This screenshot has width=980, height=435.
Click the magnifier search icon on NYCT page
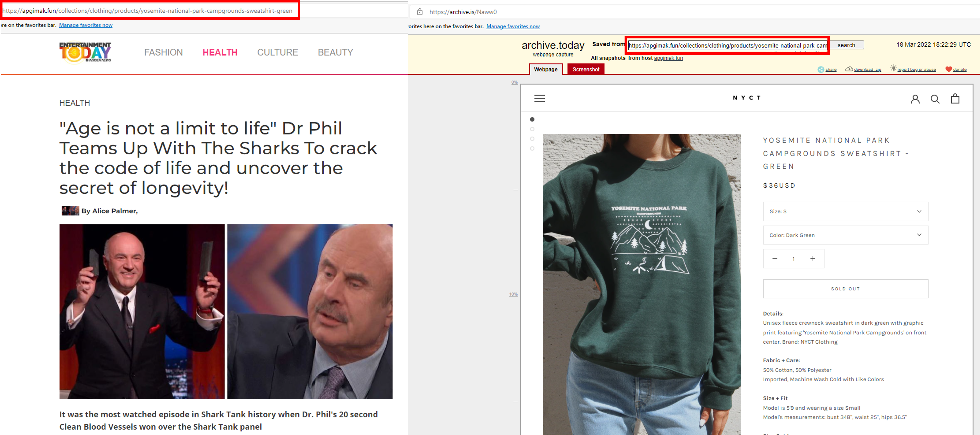[935, 99]
